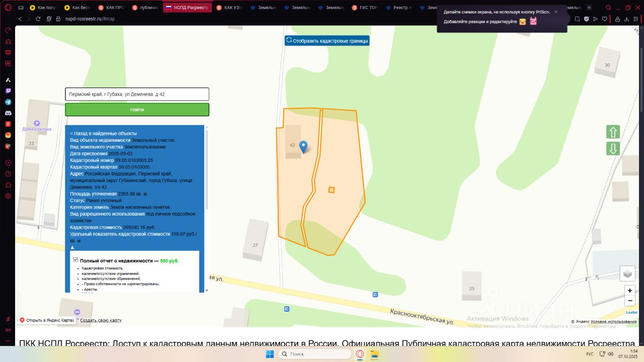Focus the address search input field

pyautogui.click(x=137, y=94)
